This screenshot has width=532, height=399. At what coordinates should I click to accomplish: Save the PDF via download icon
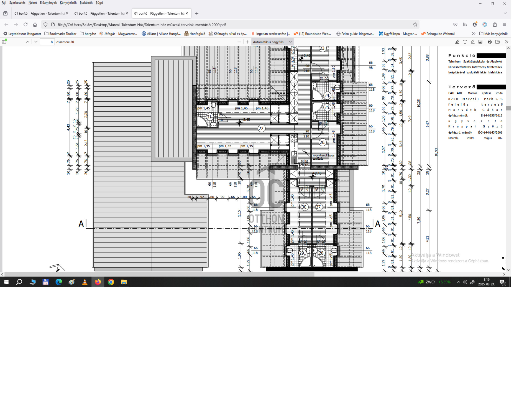point(498,42)
